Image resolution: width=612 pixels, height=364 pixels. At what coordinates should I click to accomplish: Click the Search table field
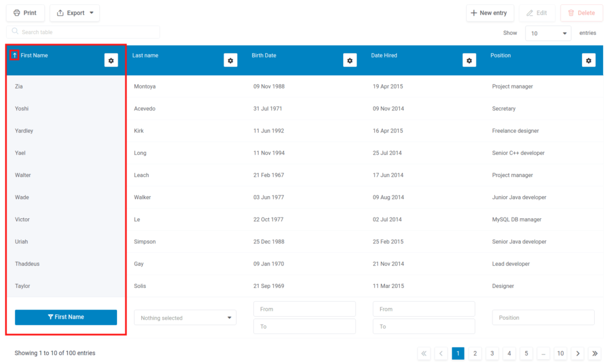[x=84, y=32]
